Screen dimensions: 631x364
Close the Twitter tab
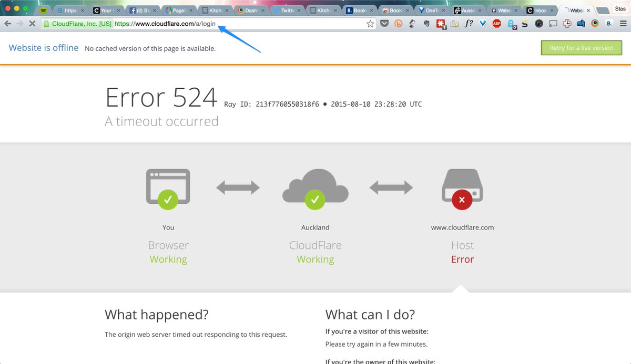tap(298, 11)
